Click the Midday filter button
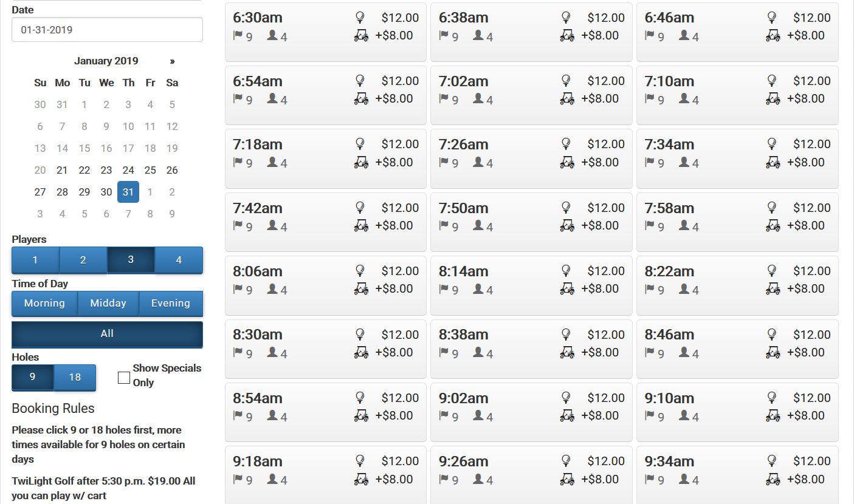This screenshot has width=854, height=504. tap(108, 303)
